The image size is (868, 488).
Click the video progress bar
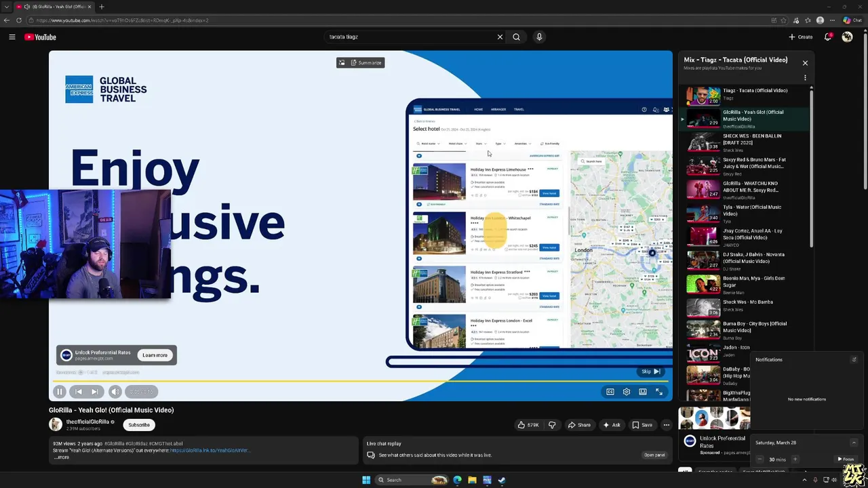tap(360, 381)
